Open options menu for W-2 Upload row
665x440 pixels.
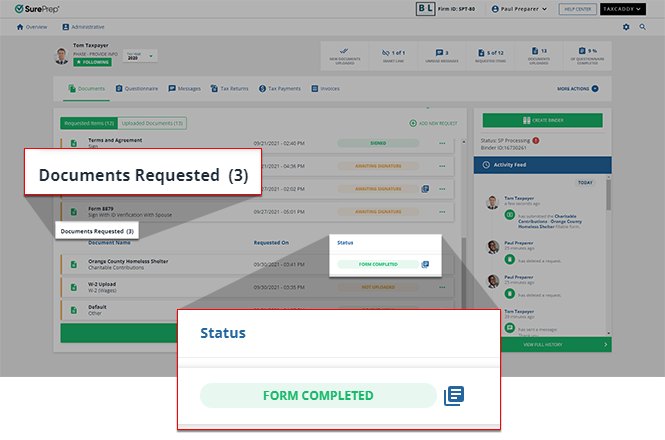(x=442, y=287)
